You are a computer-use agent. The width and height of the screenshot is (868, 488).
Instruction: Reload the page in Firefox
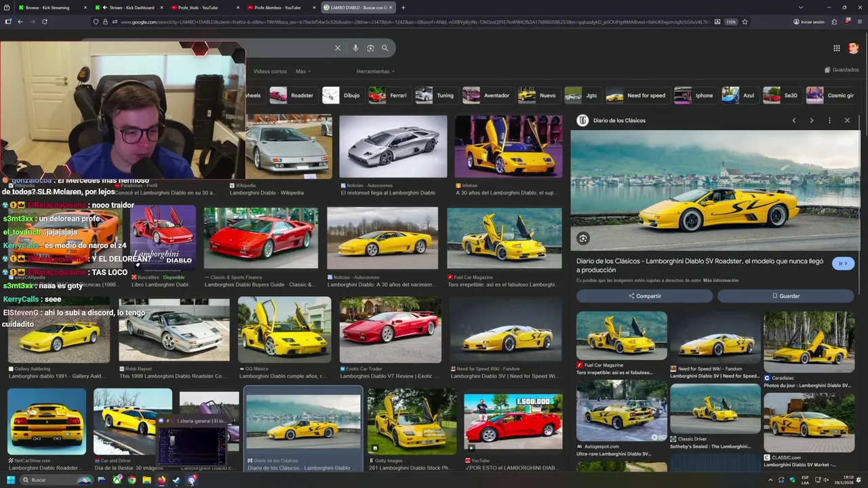click(x=45, y=22)
